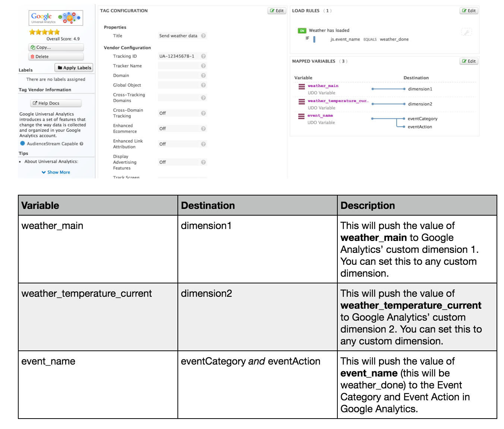Click help icon for Enhanced Ecommerce
Screen dimensions: 504x429
[x=204, y=128]
